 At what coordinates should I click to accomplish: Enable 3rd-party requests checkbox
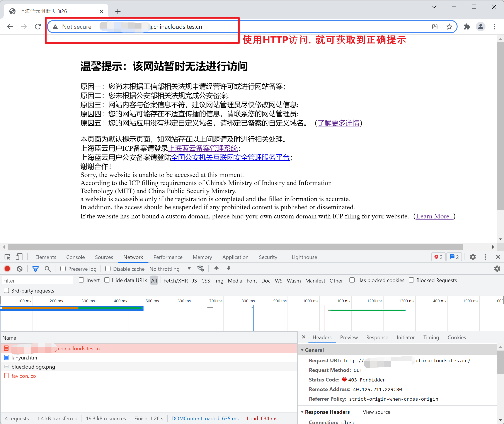coord(7,291)
